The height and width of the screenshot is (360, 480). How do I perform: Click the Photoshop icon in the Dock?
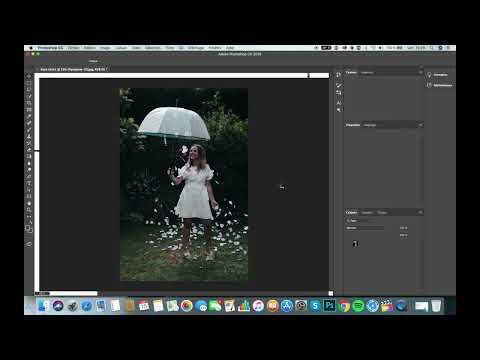[330, 305]
